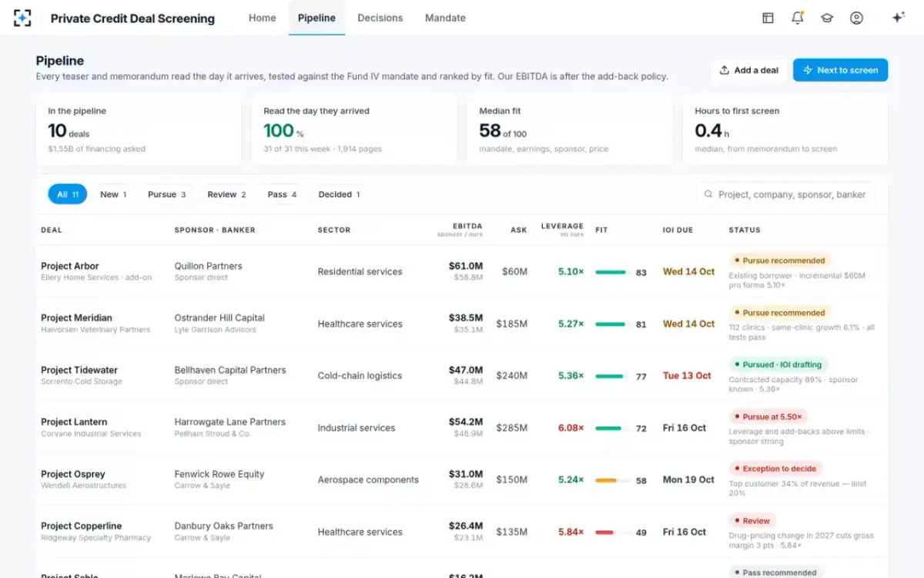Filter by All 11 deals
Viewport: 924px width, 578px height.
click(x=68, y=195)
